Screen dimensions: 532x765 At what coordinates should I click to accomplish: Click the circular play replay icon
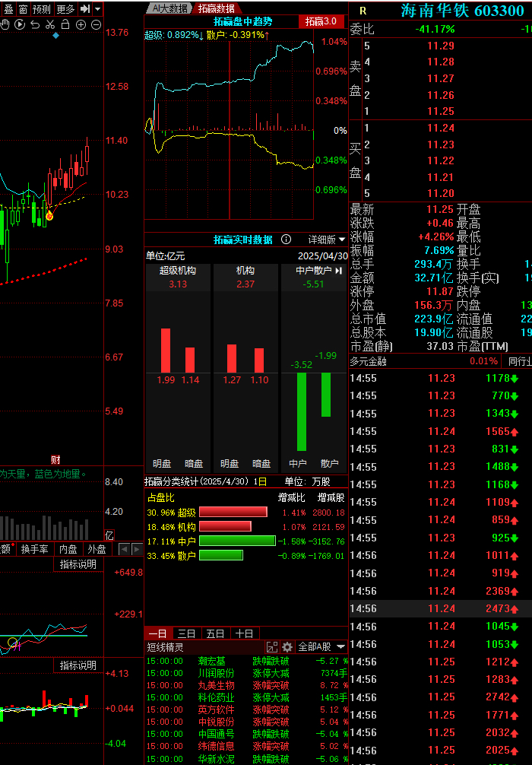pyautogui.click(x=20, y=24)
